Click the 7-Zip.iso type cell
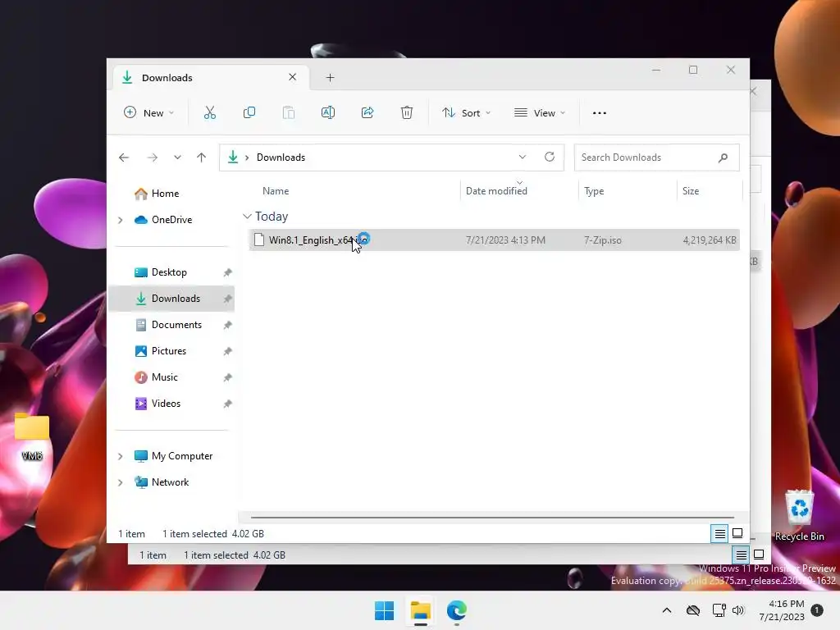 (603, 240)
